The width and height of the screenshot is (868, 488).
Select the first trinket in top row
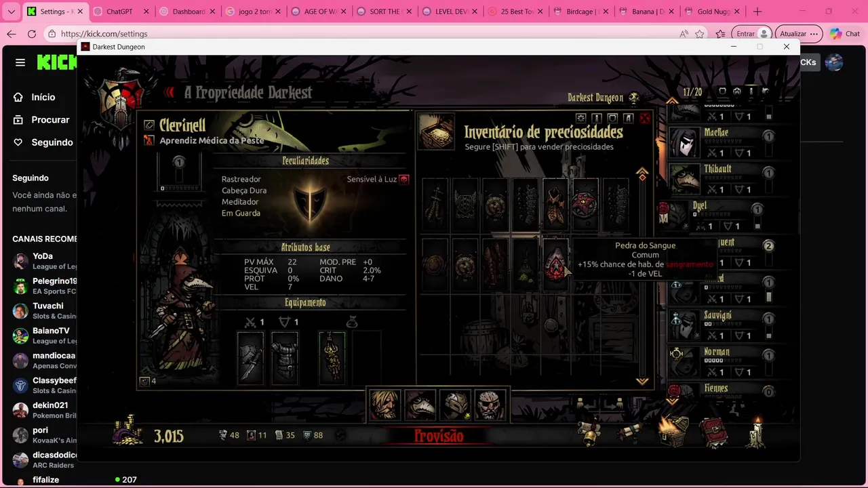point(435,203)
